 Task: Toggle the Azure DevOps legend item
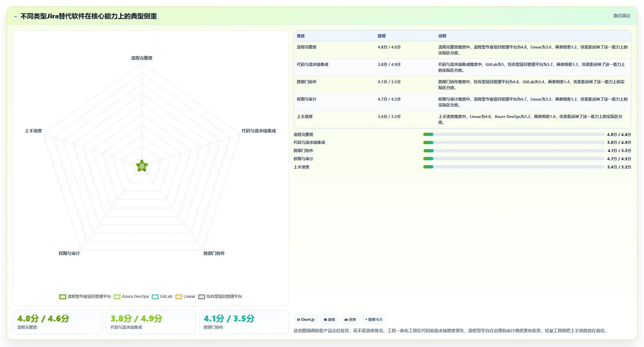[x=131, y=297]
